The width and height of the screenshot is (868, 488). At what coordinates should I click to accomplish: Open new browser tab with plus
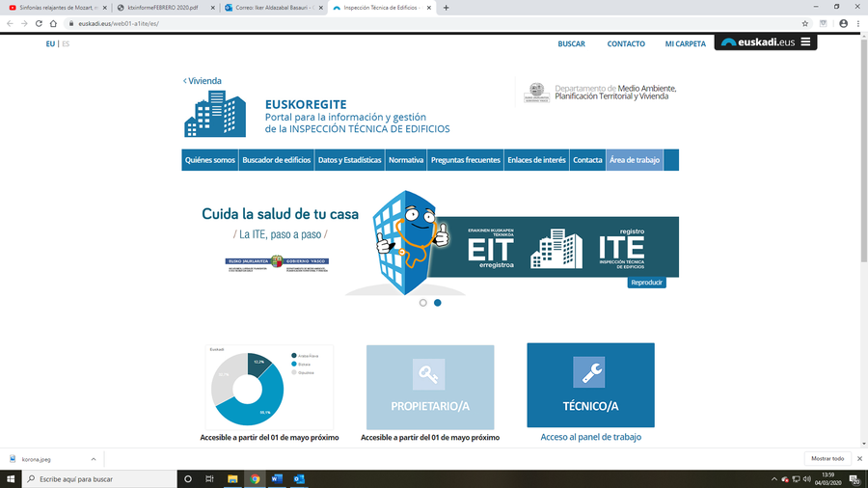tap(447, 8)
